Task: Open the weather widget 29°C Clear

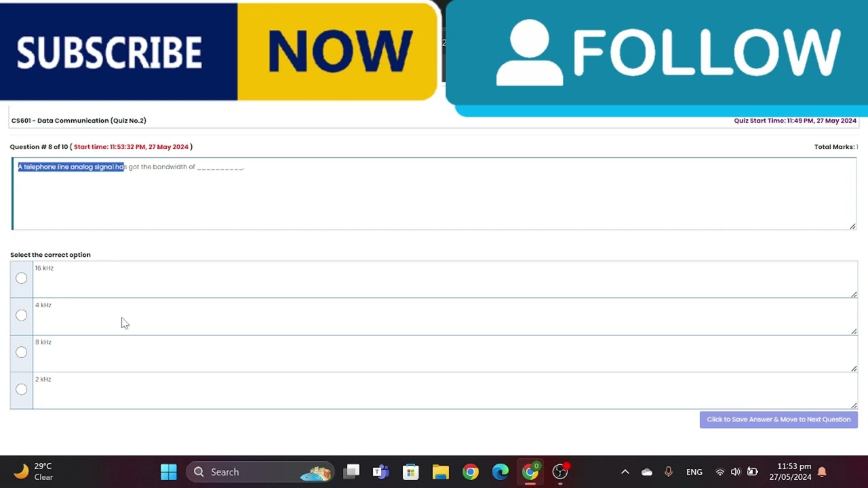Action: point(34,472)
